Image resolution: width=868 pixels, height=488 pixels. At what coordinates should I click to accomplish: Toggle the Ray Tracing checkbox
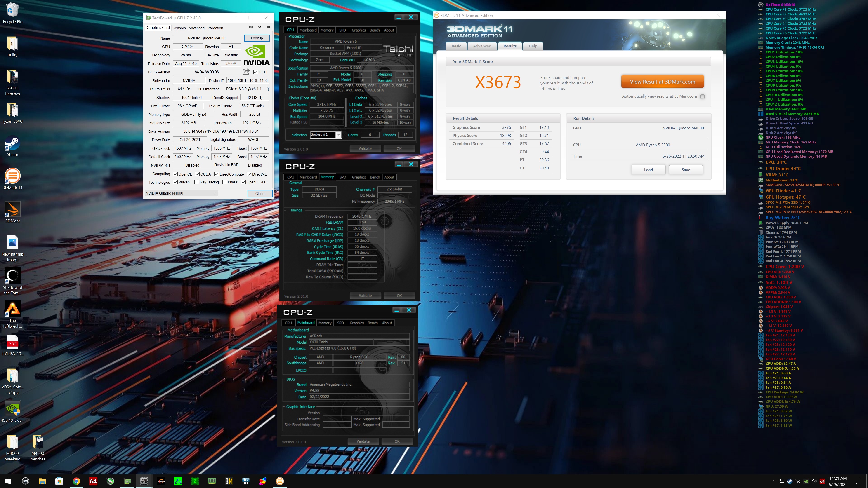point(197,182)
